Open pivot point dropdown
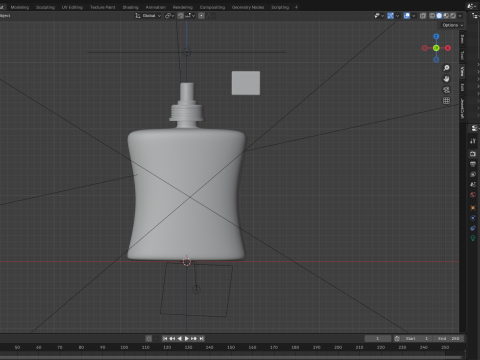 [x=170, y=16]
